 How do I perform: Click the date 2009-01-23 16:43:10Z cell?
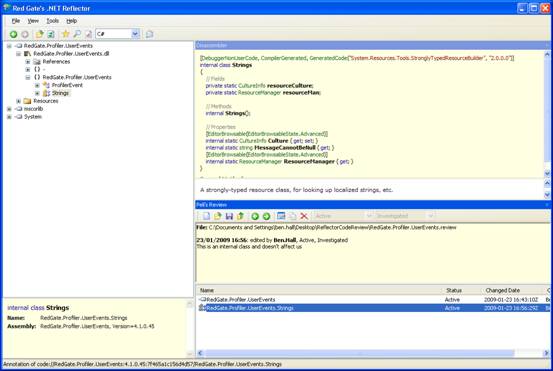[511, 300]
